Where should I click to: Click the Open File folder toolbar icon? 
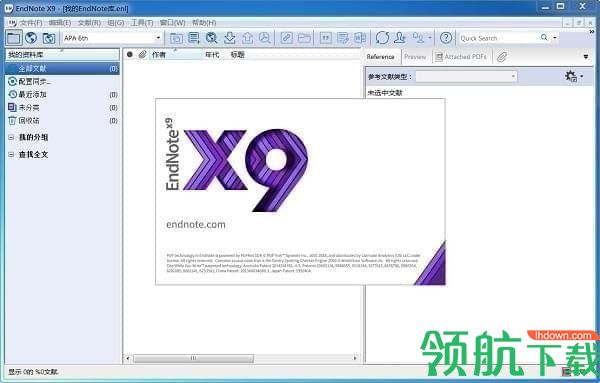click(304, 38)
